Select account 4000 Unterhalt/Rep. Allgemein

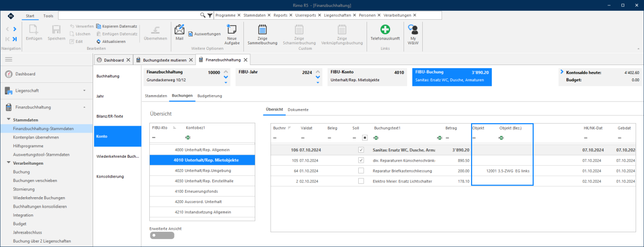[202, 149]
